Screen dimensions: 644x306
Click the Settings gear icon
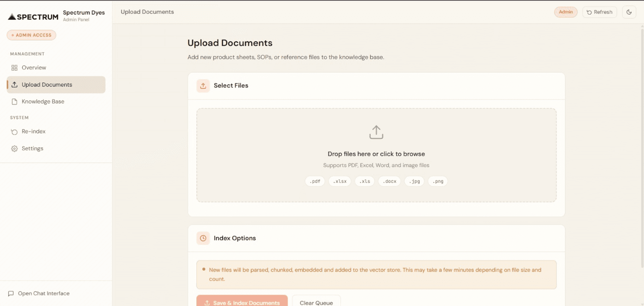[x=14, y=149]
